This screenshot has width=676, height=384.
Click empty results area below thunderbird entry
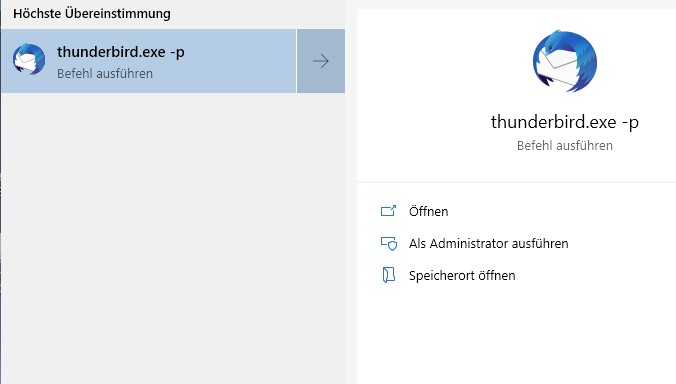(x=172, y=237)
